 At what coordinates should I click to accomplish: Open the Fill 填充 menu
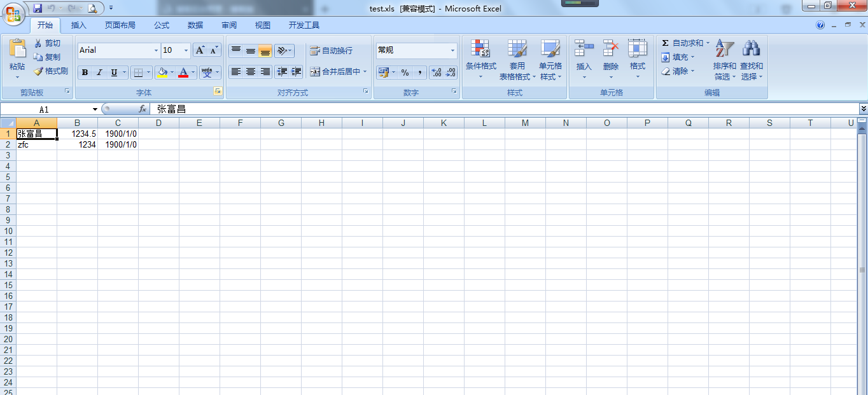point(677,57)
